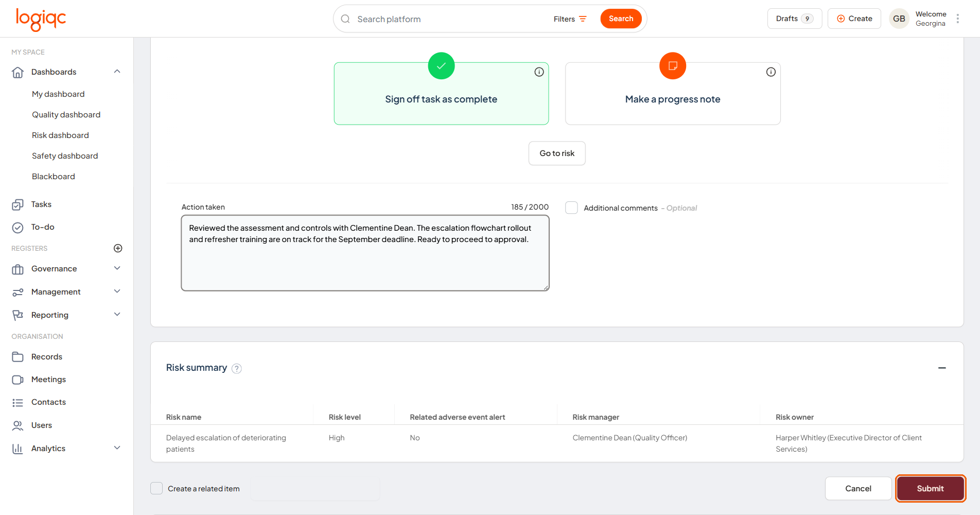The width and height of the screenshot is (980, 515).
Task: Open My dashboard
Action: point(58,94)
